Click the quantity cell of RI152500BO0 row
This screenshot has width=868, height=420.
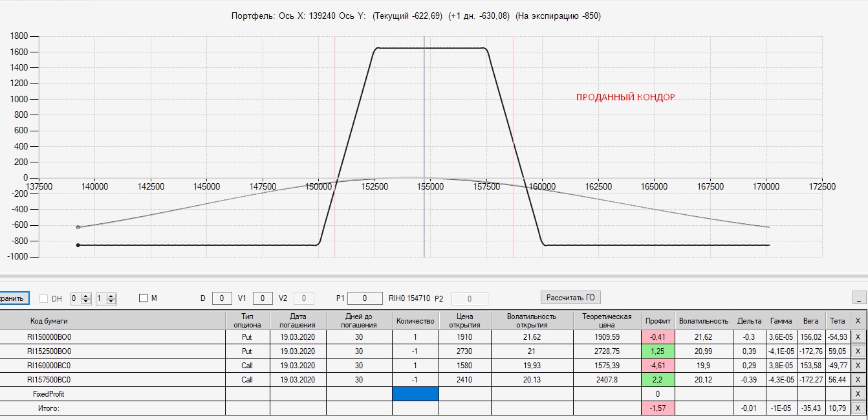415,351
